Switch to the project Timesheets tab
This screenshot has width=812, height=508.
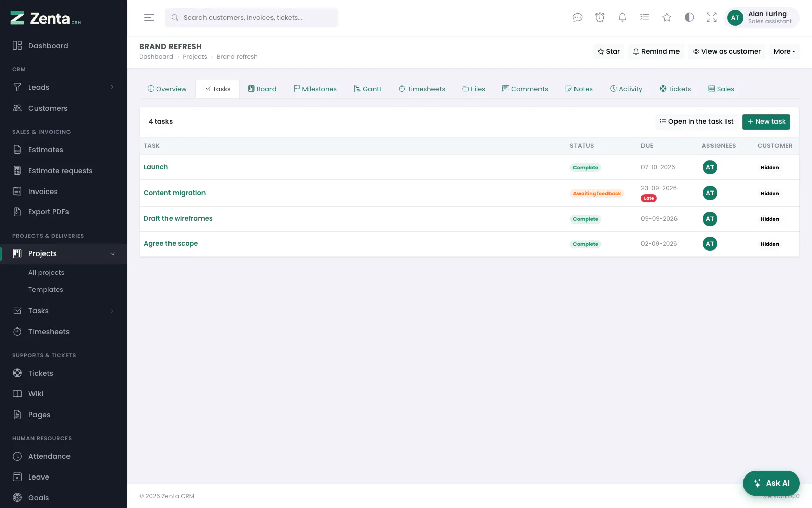coord(422,89)
